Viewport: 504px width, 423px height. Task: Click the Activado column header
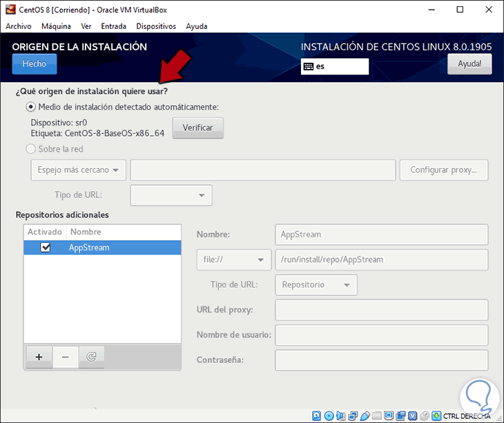pyautogui.click(x=45, y=232)
